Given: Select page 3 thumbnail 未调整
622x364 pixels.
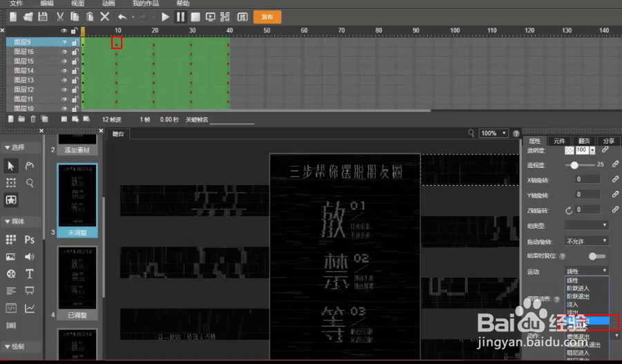Looking at the screenshot, I should coord(77,200).
